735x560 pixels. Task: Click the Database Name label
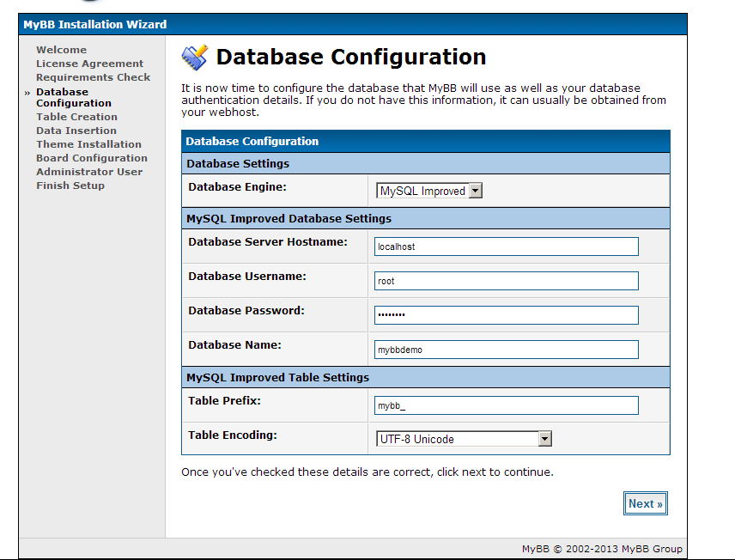pyautogui.click(x=235, y=345)
